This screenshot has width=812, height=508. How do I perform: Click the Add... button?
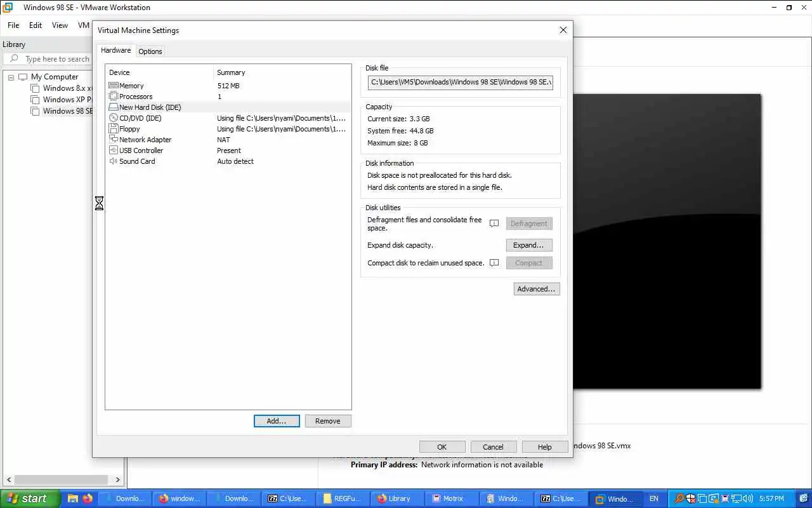click(277, 421)
